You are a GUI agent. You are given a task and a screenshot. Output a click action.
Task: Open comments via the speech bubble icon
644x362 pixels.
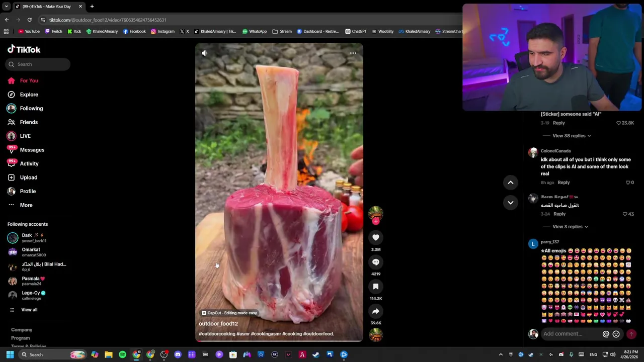(x=376, y=262)
